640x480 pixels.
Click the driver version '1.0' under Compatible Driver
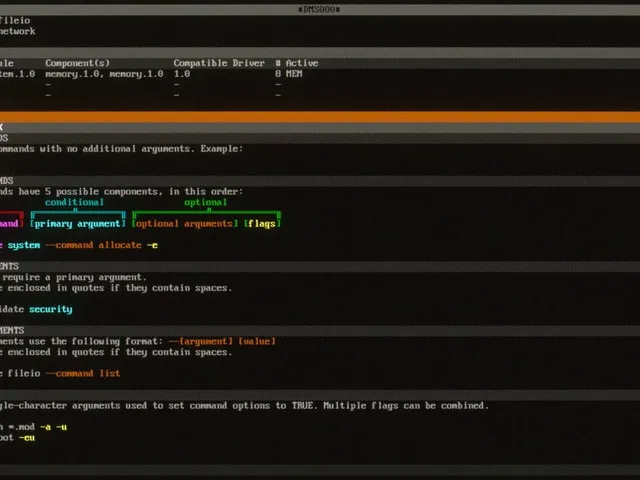pos(182,74)
